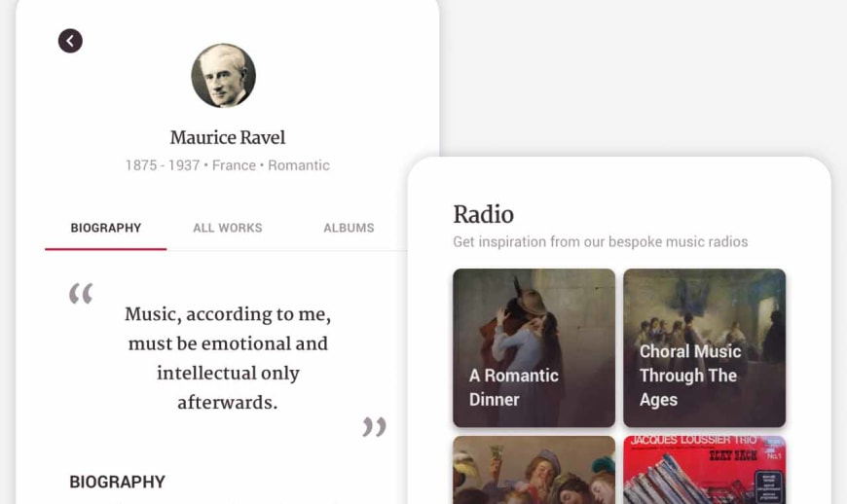Open Maurice Ravel's circular portrait photo

(x=224, y=76)
